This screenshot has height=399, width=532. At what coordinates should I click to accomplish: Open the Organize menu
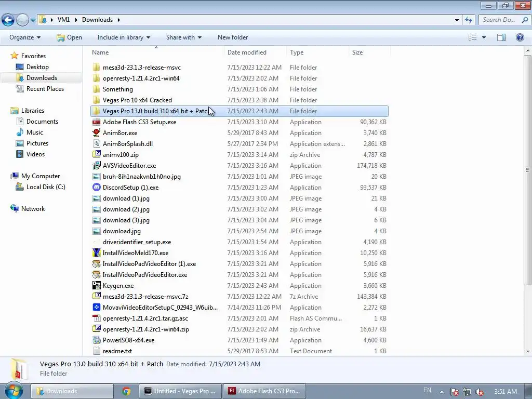(x=25, y=37)
